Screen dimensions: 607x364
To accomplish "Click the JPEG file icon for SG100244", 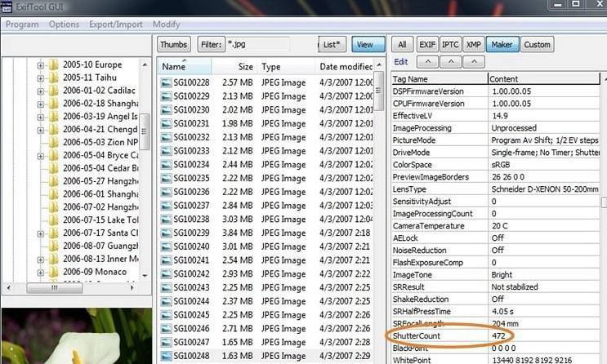I will click(166, 301).
